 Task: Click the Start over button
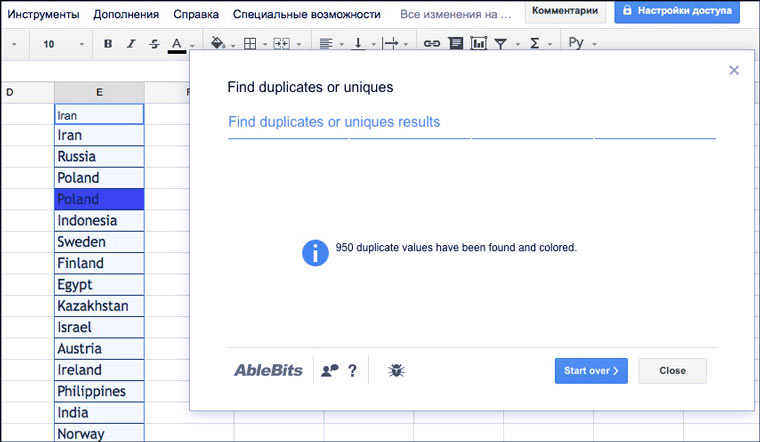click(591, 371)
